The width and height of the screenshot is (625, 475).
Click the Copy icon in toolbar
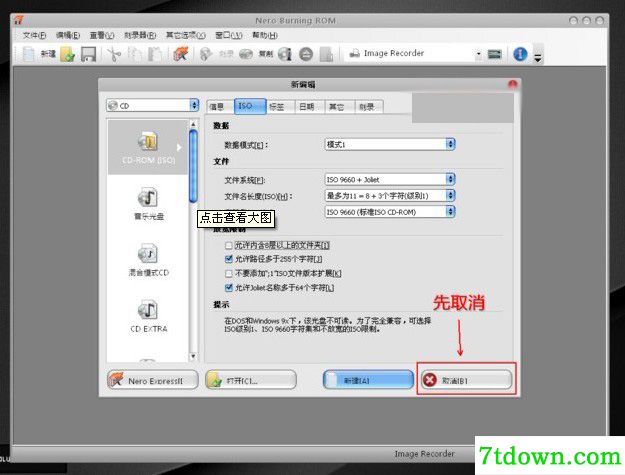click(x=135, y=54)
